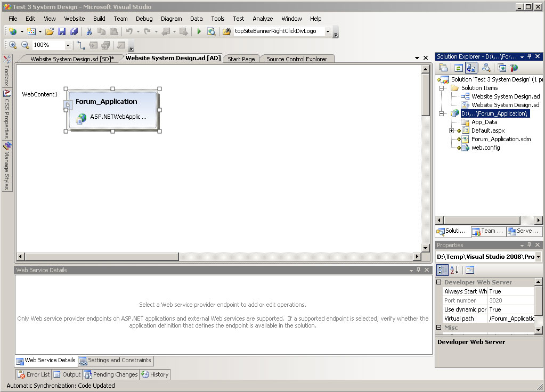Zoom in with the magnifier plus icon
This screenshot has height=392, width=545.
13,45
